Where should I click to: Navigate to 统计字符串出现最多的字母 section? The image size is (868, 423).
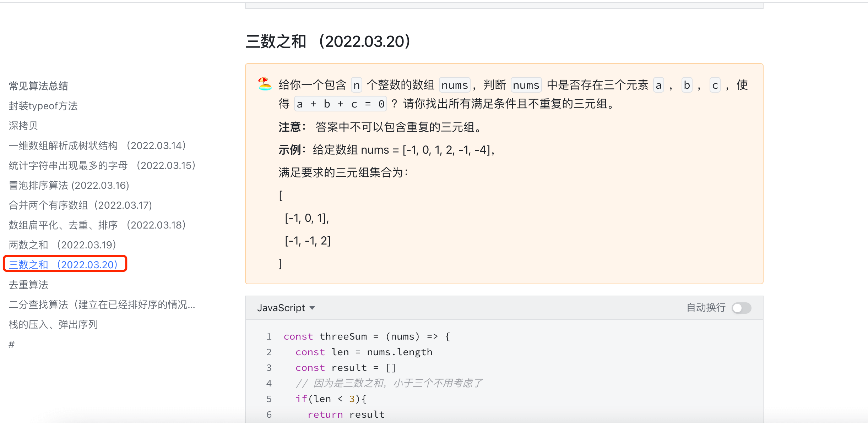pyautogui.click(x=102, y=165)
